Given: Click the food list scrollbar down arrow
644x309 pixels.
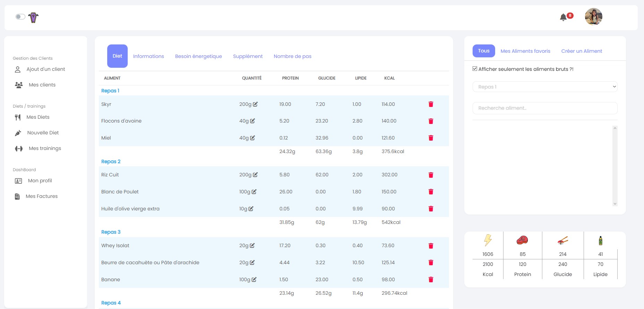Looking at the screenshot, I should 615,204.
